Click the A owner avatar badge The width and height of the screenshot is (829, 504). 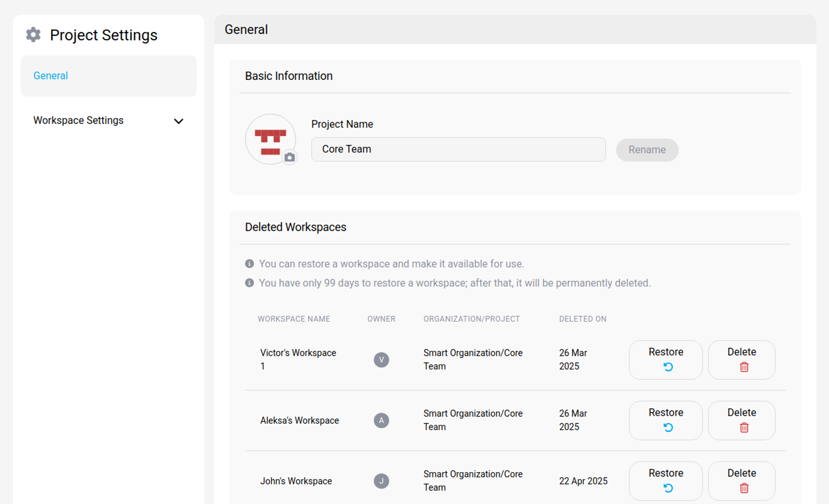381,420
